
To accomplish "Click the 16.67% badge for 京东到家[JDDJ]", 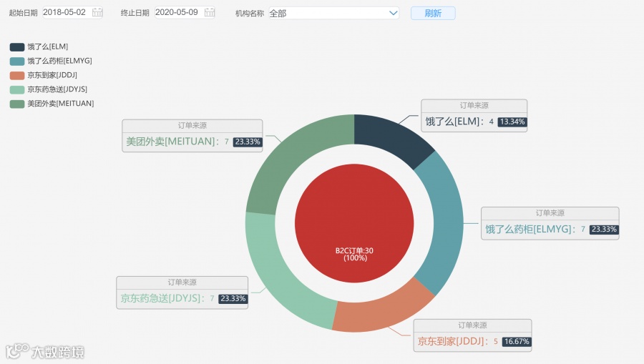I will pos(517,341).
